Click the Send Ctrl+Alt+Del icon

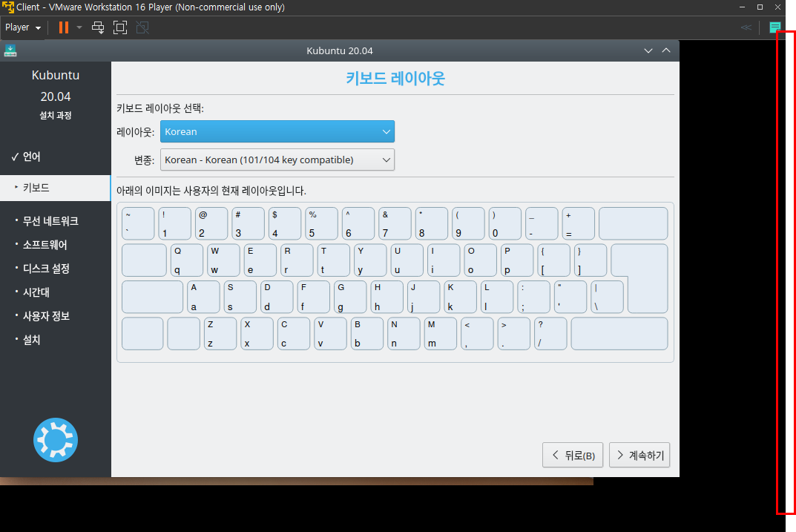(x=98, y=27)
